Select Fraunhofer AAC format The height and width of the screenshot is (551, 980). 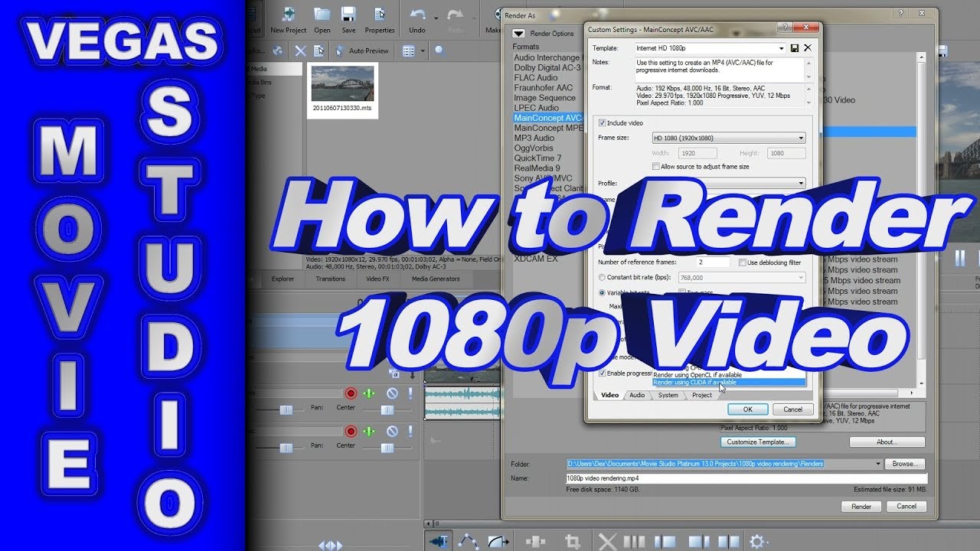point(544,88)
